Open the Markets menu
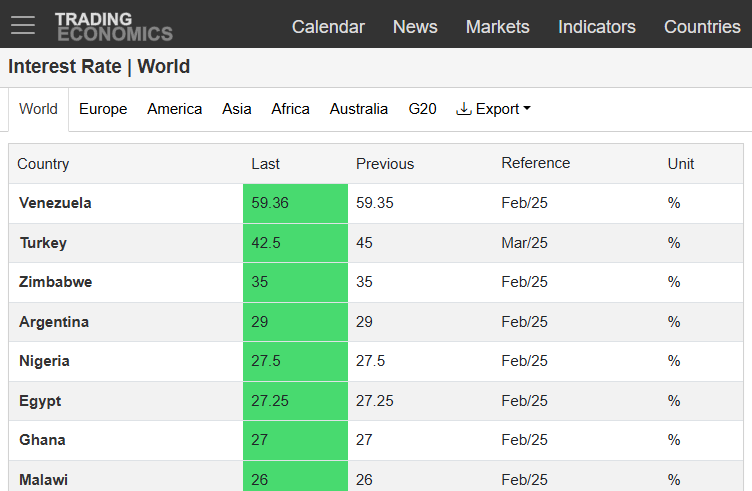Image resolution: width=752 pixels, height=491 pixels. point(497,27)
